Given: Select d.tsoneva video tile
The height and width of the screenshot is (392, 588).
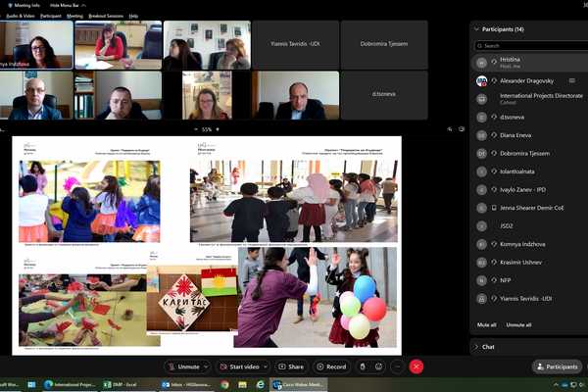Looking at the screenshot, I should tap(384, 95).
